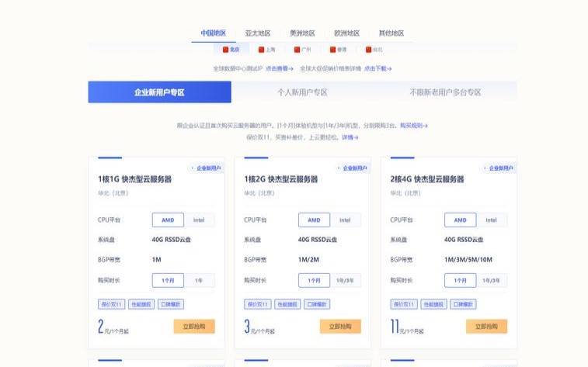Select Intel platform on 1核1G card

pos(199,220)
